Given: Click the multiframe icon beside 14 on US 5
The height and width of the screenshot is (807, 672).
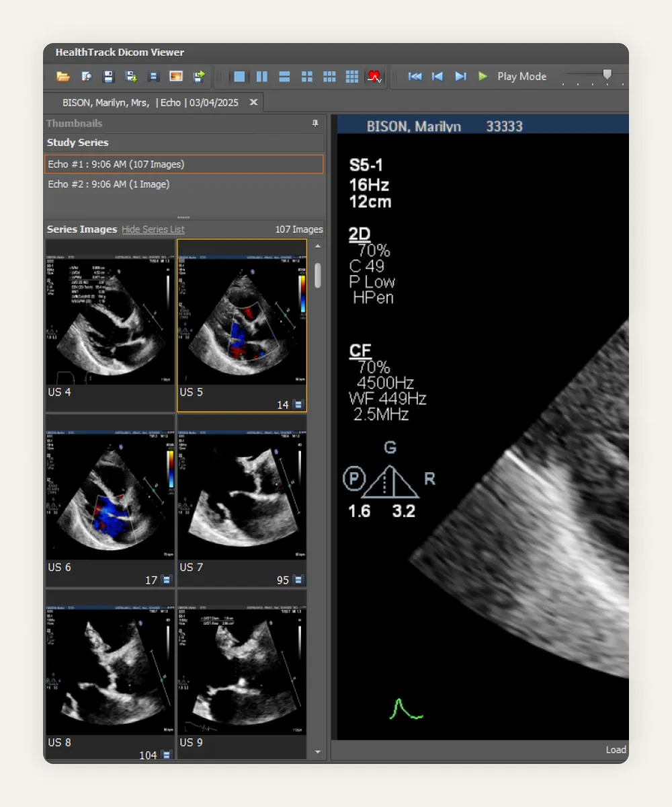Looking at the screenshot, I should 298,405.
